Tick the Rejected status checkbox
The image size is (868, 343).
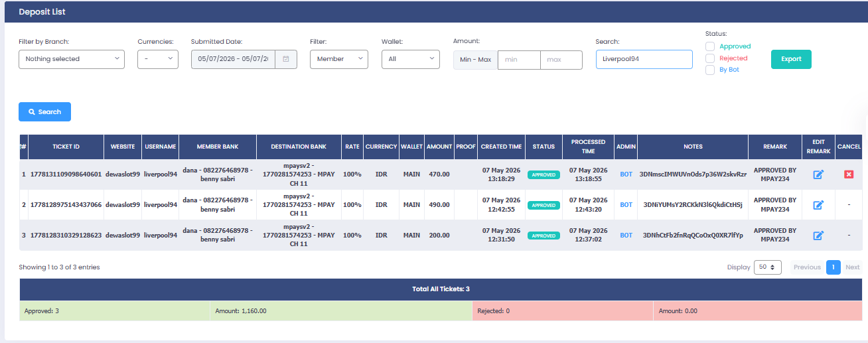(x=710, y=58)
